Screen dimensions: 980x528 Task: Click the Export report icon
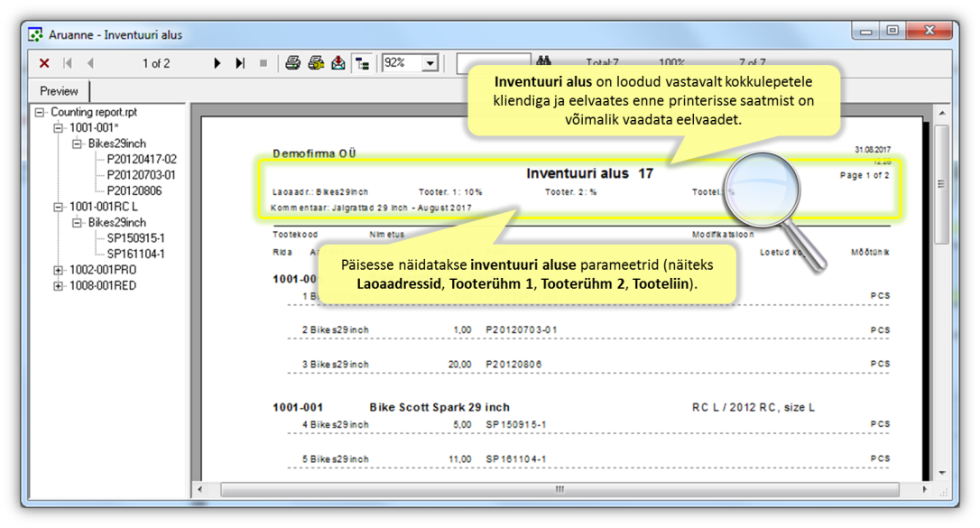coord(337,63)
